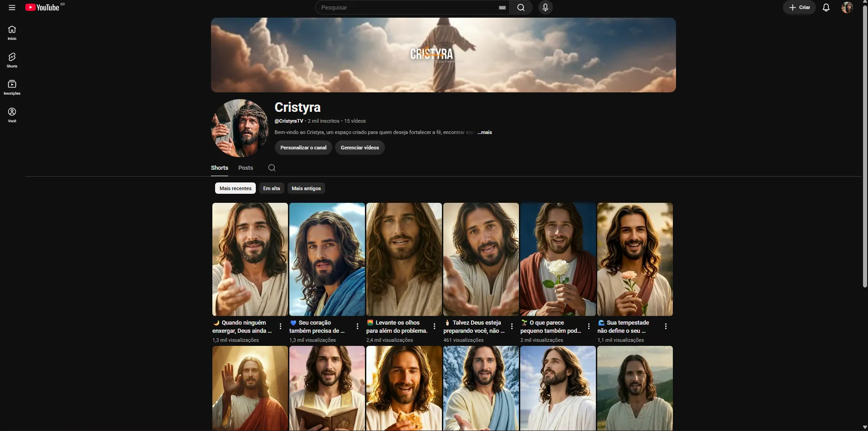The height and width of the screenshot is (431, 868).
Task: Open the account avatar menu
Action: pos(847,8)
